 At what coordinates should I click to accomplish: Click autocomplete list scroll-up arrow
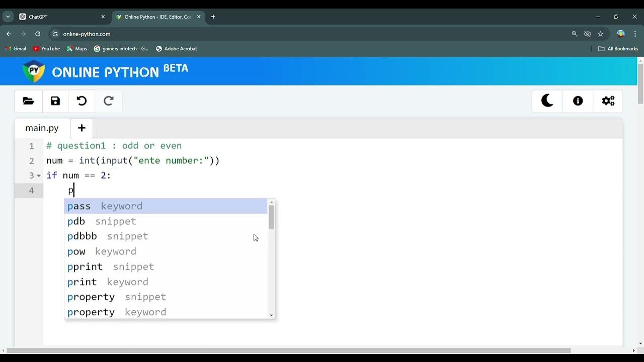point(272,202)
